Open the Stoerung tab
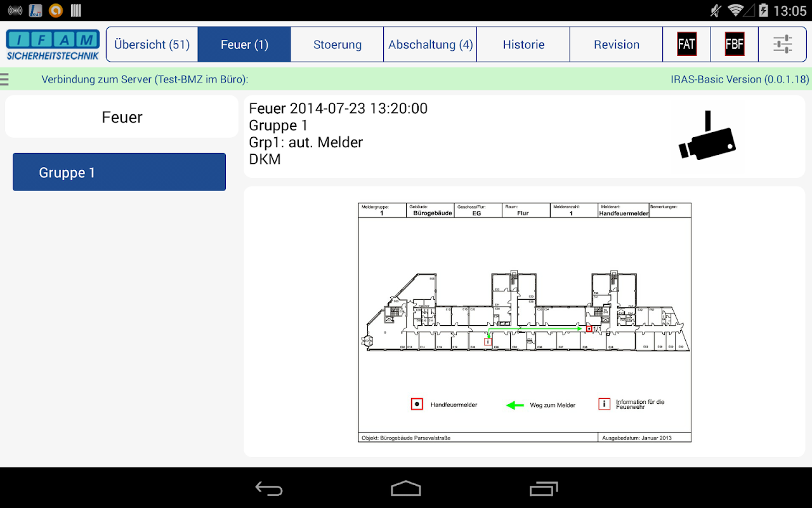The width and height of the screenshot is (812, 508). 337,44
